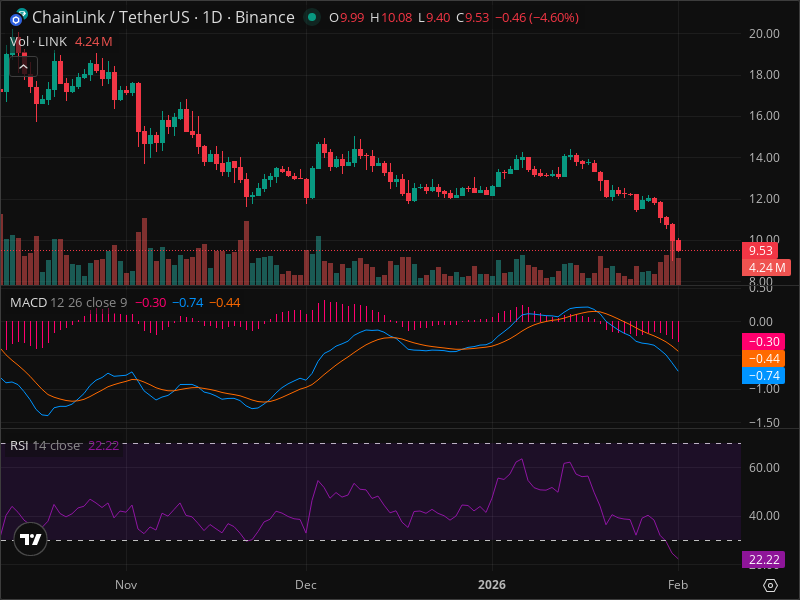Click the −1.50 MACD axis level
The image size is (800, 600).
[764, 422]
